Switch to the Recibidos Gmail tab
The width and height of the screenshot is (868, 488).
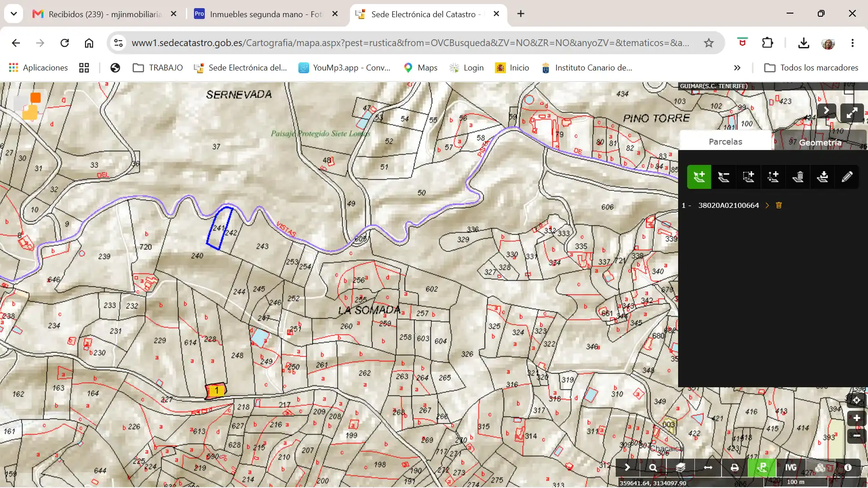[x=105, y=14]
